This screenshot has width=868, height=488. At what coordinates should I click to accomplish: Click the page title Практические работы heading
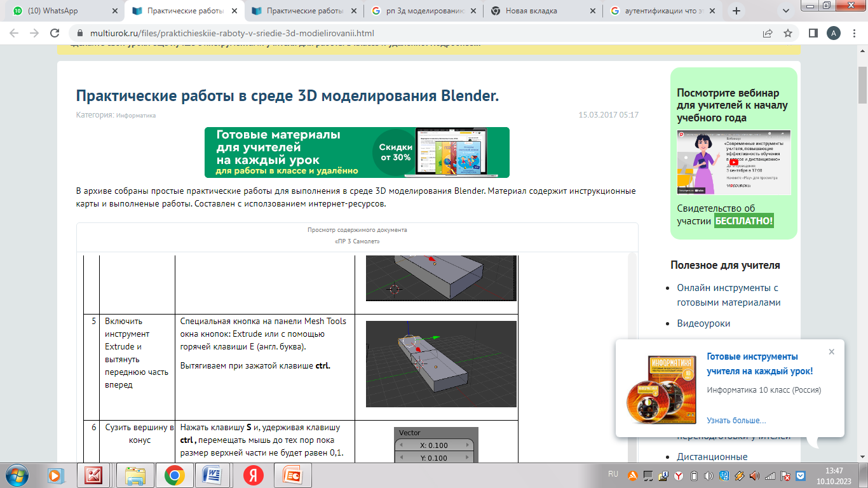pos(287,96)
